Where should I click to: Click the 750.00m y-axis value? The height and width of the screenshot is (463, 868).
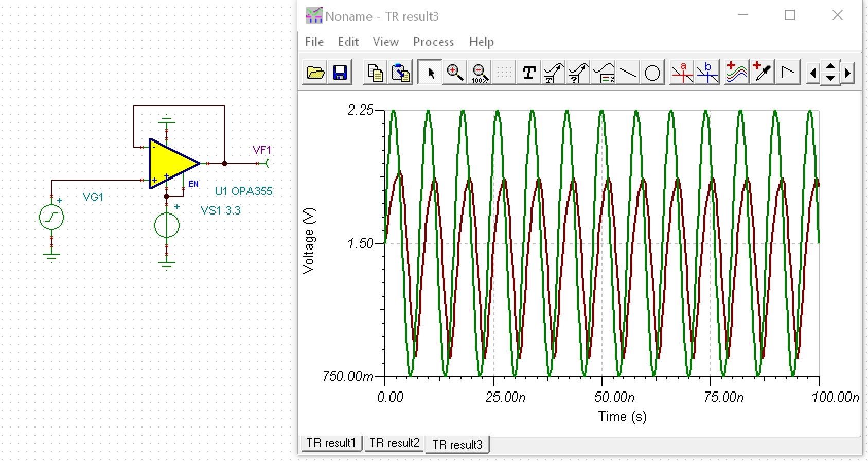coord(348,377)
